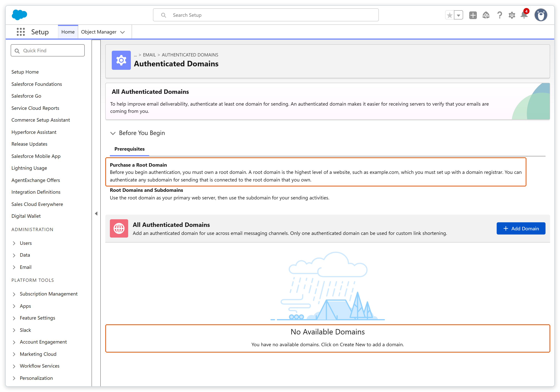Open Release Updates in the sidebar

[29, 144]
